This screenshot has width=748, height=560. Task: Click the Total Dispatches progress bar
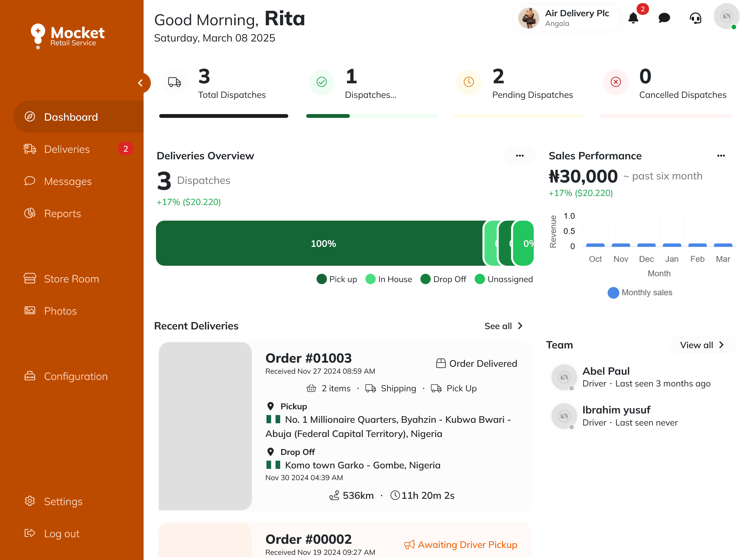point(224,116)
